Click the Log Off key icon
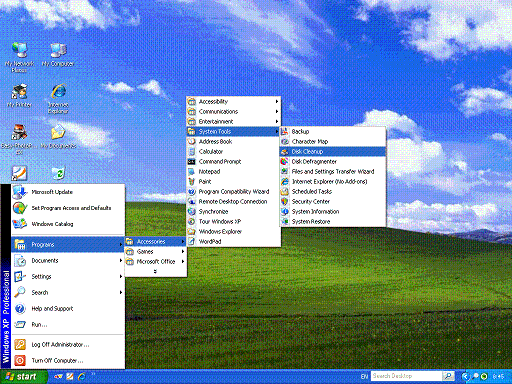The image size is (512, 384). tap(20, 344)
